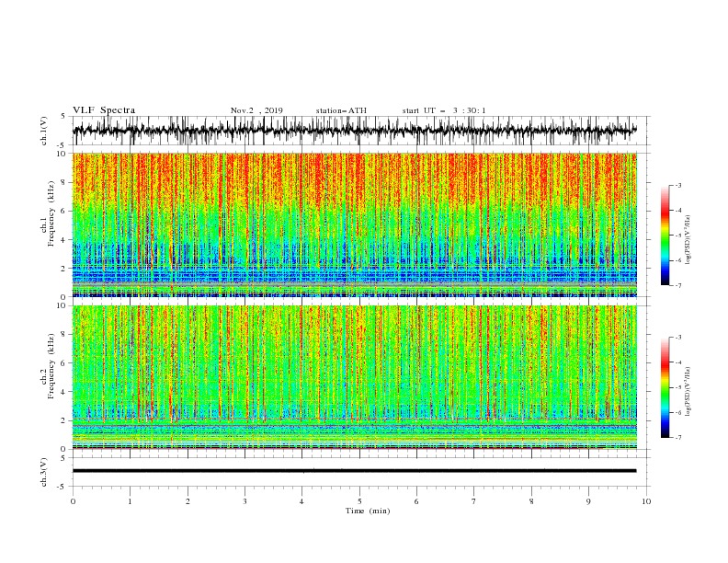
Task: Click the "9" tick on the time axis
Action: 588,501
